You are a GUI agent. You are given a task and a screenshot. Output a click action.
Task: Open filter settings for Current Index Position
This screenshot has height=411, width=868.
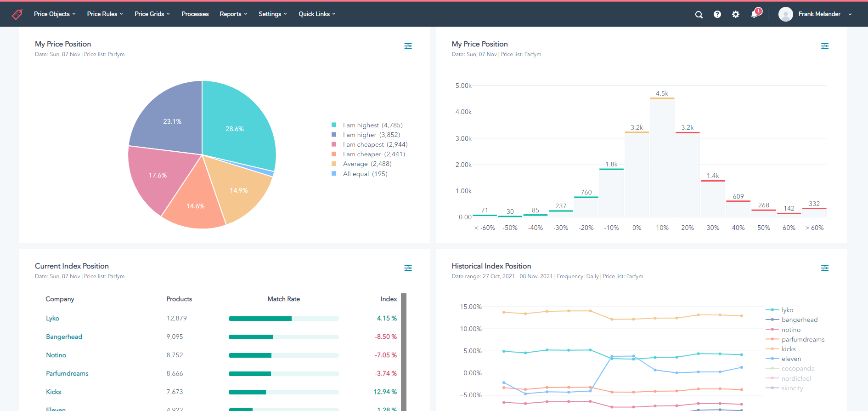(x=408, y=268)
